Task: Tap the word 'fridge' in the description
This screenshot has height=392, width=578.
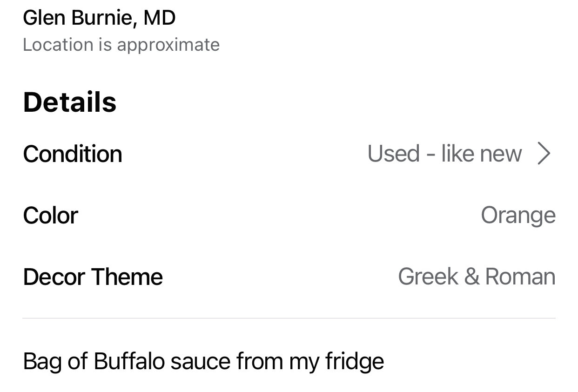Action: point(355,362)
